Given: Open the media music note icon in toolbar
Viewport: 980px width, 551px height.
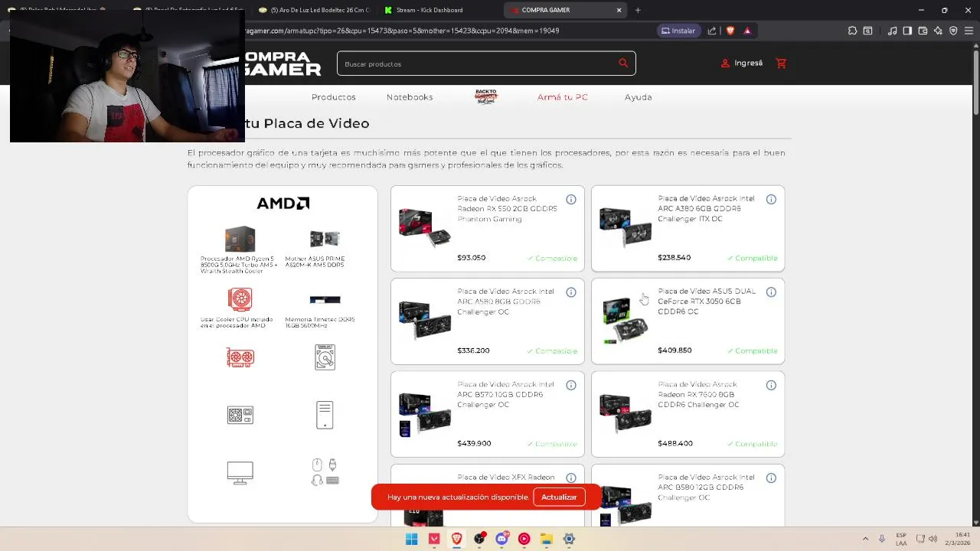Looking at the screenshot, I should (x=892, y=31).
